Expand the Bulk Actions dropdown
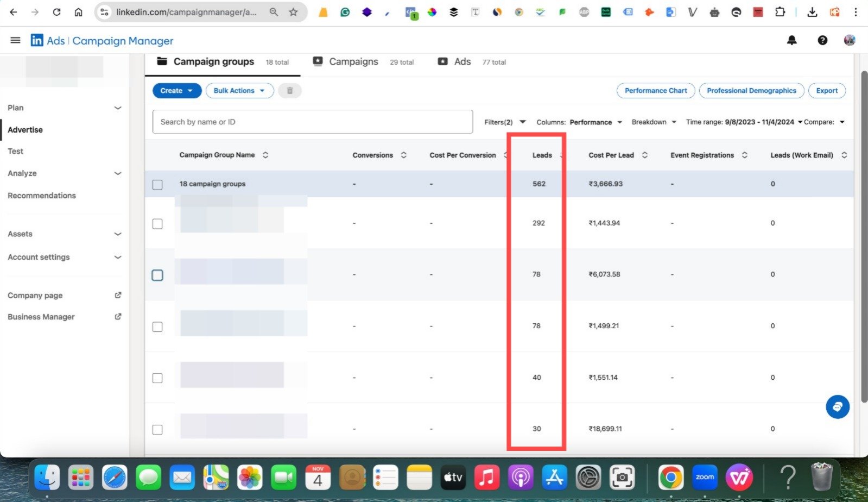 pyautogui.click(x=239, y=91)
